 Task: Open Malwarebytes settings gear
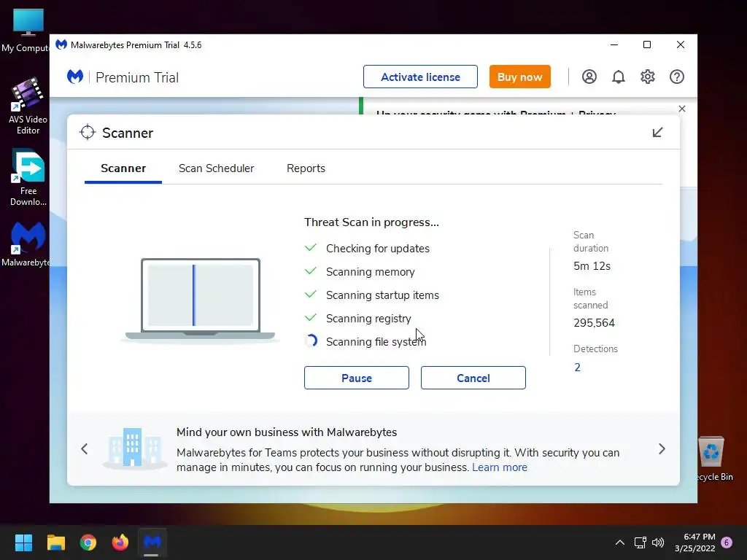point(648,77)
